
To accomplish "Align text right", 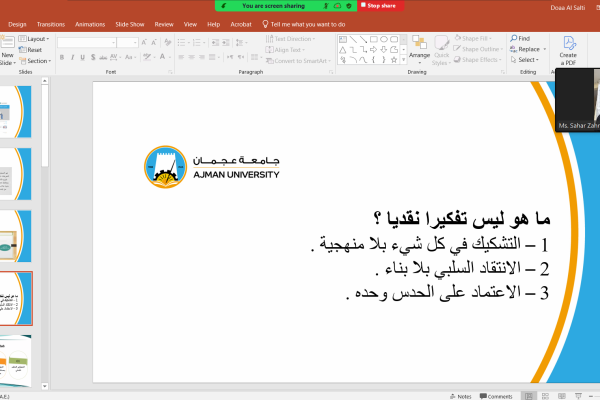I will (202, 57).
